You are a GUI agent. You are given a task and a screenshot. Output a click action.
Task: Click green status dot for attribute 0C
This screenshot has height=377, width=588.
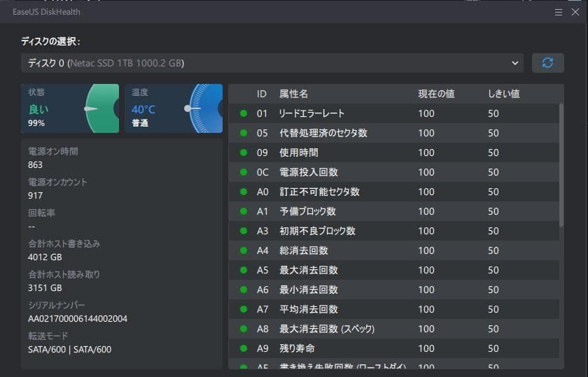[244, 172]
